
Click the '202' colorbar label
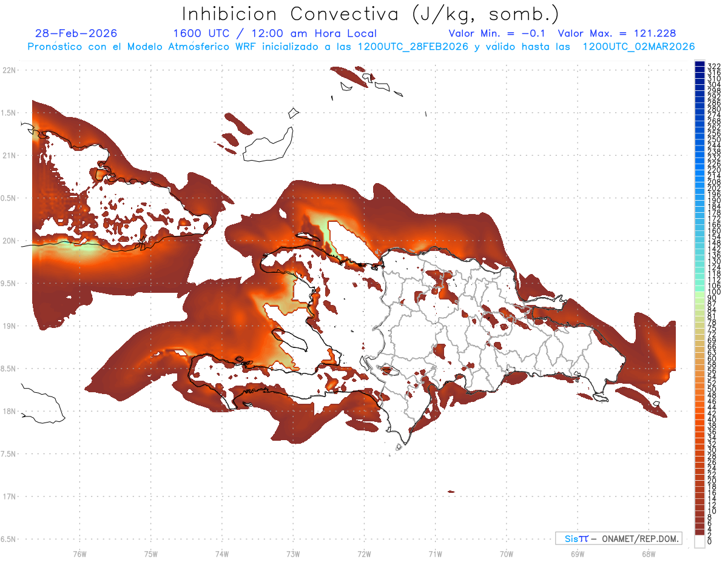(x=714, y=188)
